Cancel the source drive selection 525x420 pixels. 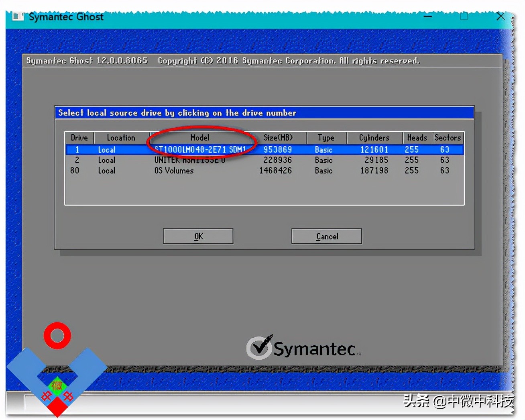point(327,236)
